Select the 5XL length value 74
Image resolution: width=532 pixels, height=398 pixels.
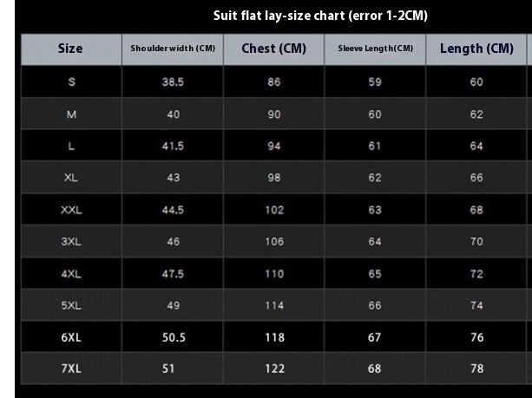(x=476, y=305)
